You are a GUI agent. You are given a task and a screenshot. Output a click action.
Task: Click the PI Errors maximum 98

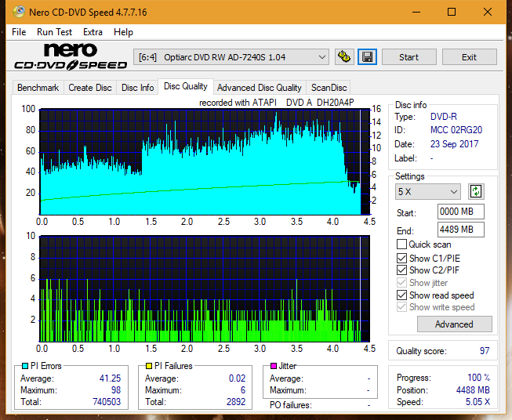(116, 390)
